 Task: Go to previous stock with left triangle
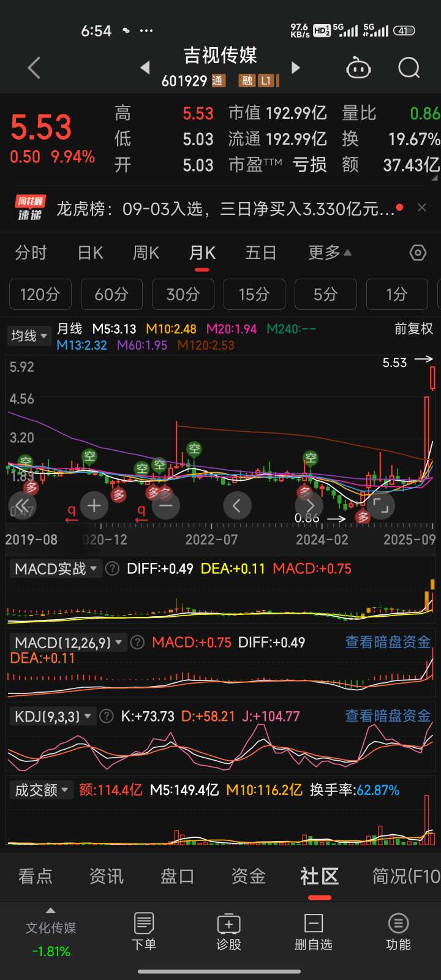(x=145, y=67)
